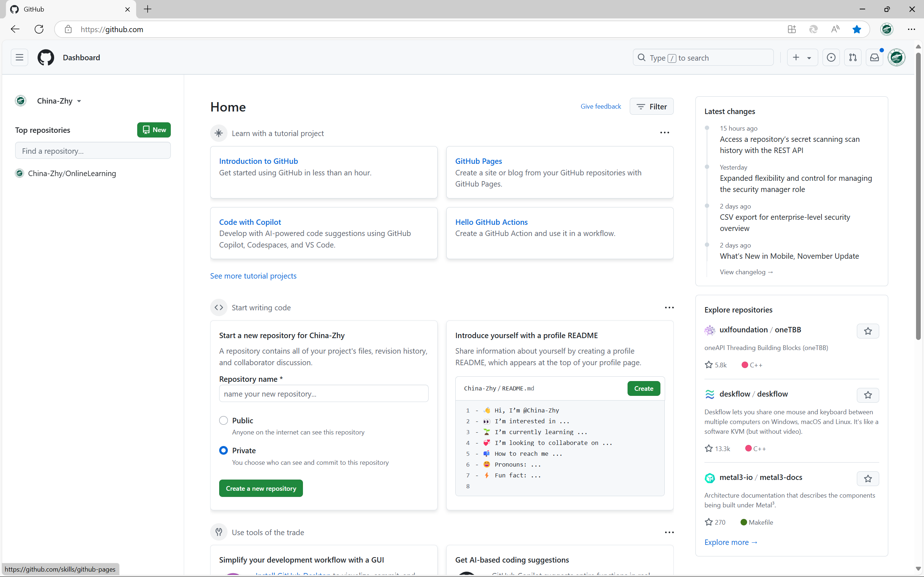Expand the create-new dropdown caret
Viewport: 924px width, 577px height.
[809, 58]
